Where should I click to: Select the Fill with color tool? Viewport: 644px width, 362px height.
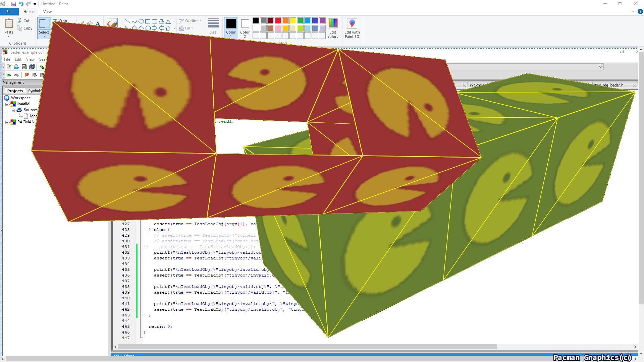(x=90, y=23)
